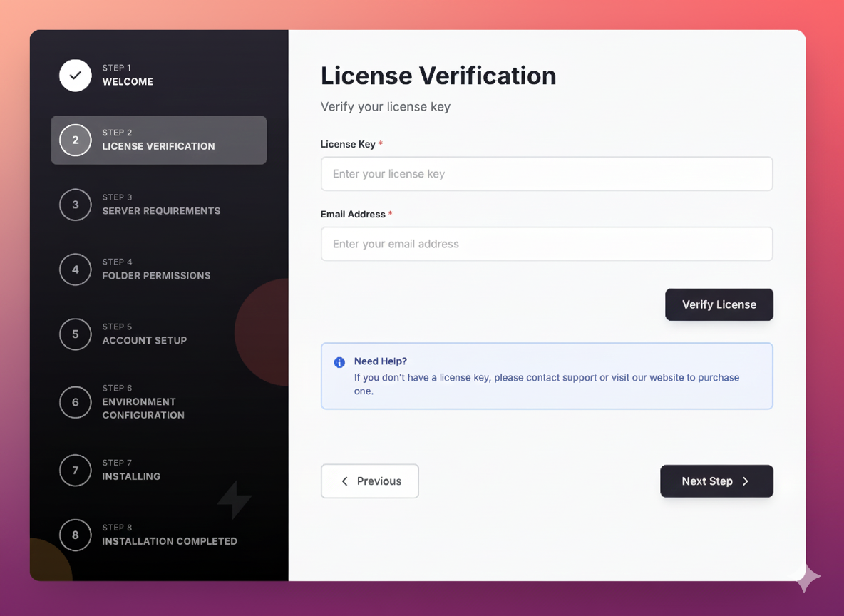
Task: Open Environment Configuration step label
Action: pyautogui.click(x=143, y=409)
